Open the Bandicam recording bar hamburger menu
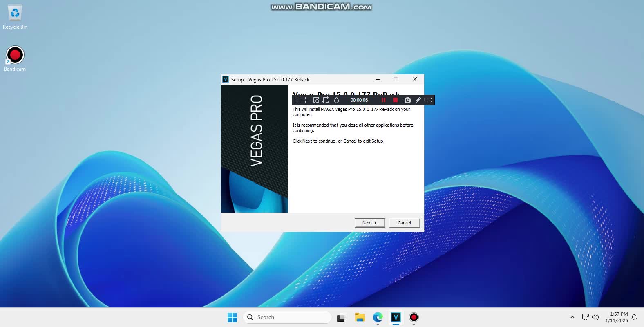The width and height of the screenshot is (644, 327). (x=297, y=100)
